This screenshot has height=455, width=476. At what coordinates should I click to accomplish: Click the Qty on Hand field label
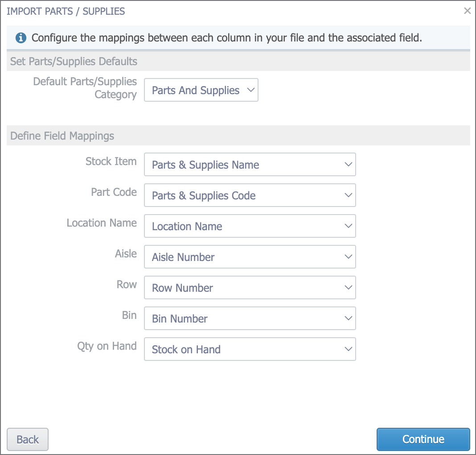[x=107, y=346]
